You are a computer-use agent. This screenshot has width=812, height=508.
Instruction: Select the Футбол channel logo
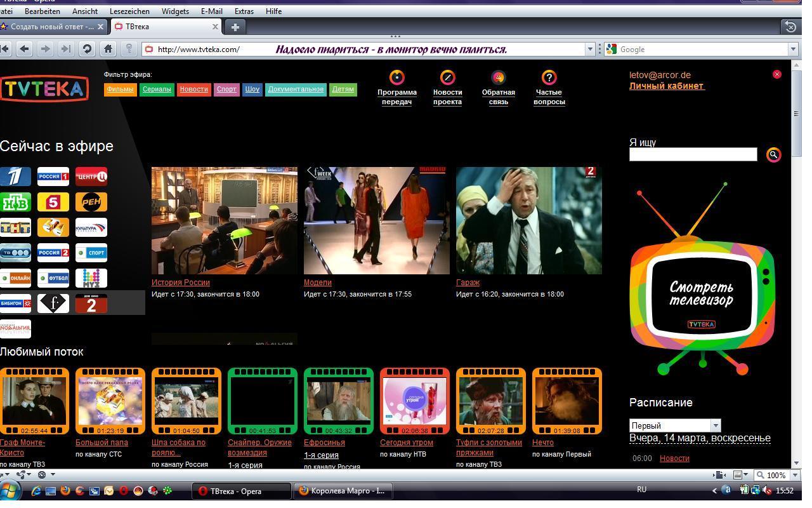53,278
